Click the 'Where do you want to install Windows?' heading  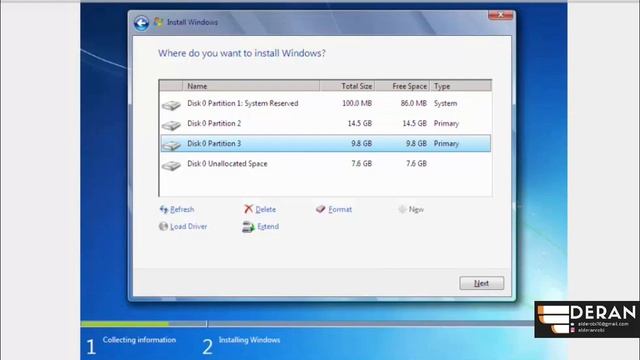[x=242, y=53]
